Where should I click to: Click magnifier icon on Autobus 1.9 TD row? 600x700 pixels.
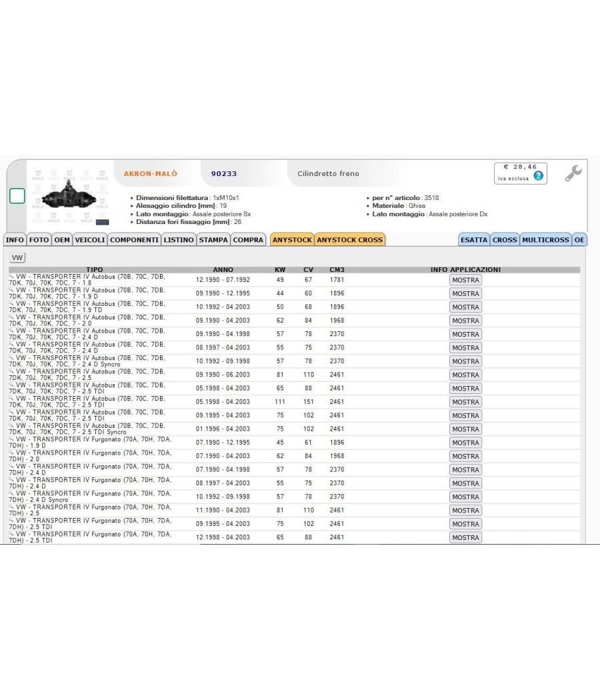(x=11, y=303)
